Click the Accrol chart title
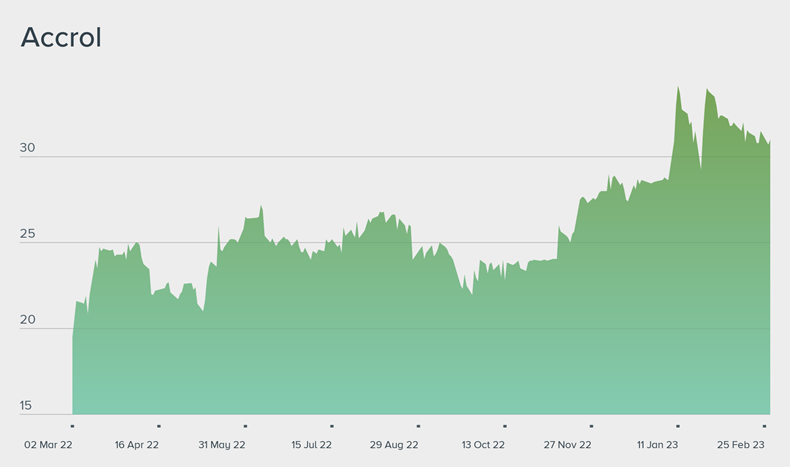The height and width of the screenshot is (467, 790). pyautogui.click(x=61, y=38)
